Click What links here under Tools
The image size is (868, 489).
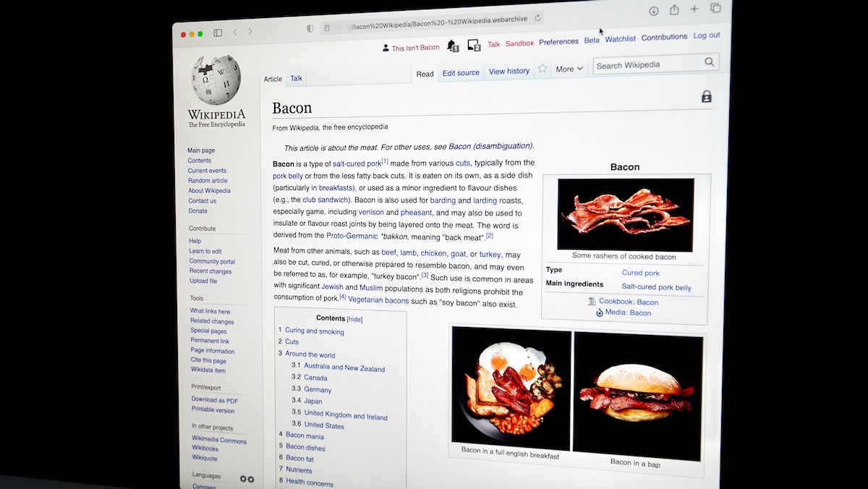tap(210, 311)
